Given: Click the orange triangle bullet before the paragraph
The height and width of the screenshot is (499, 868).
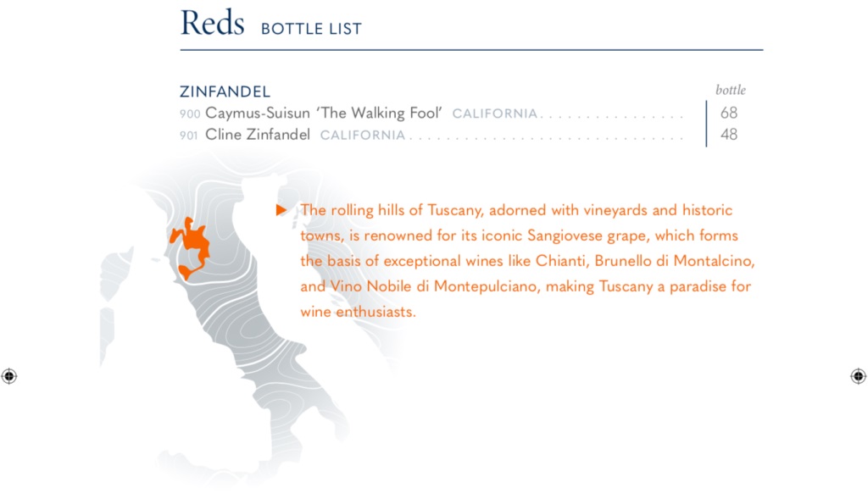Looking at the screenshot, I should tap(281, 210).
